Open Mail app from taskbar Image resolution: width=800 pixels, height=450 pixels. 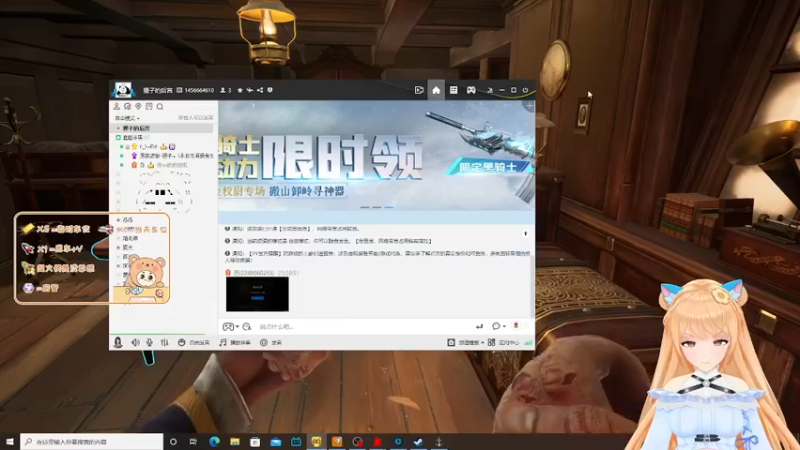pos(276,441)
